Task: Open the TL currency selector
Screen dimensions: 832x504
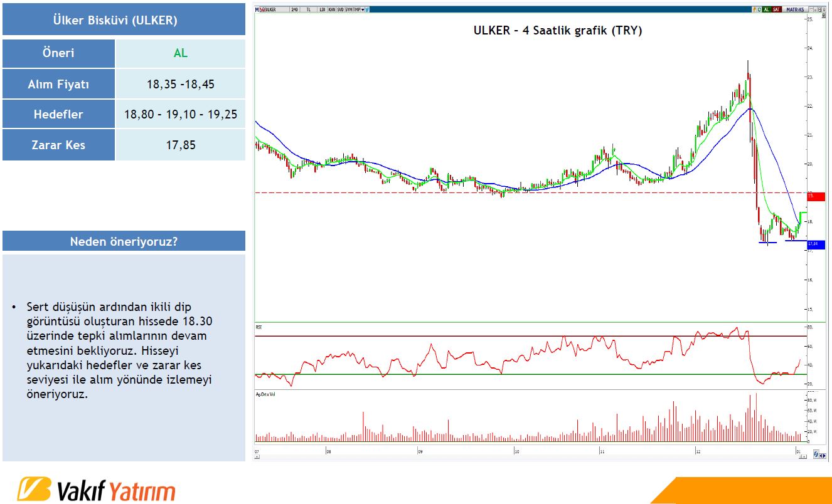Action: [309, 10]
